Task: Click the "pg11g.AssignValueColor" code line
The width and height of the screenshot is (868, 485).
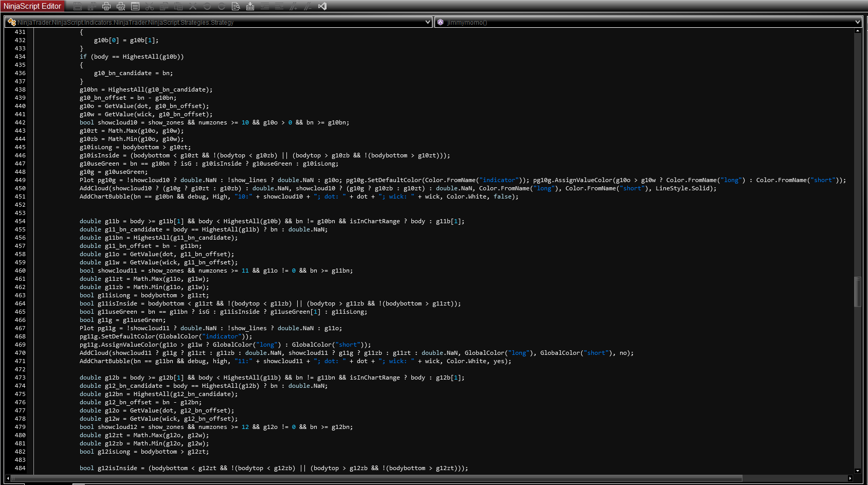Action: click(x=225, y=345)
